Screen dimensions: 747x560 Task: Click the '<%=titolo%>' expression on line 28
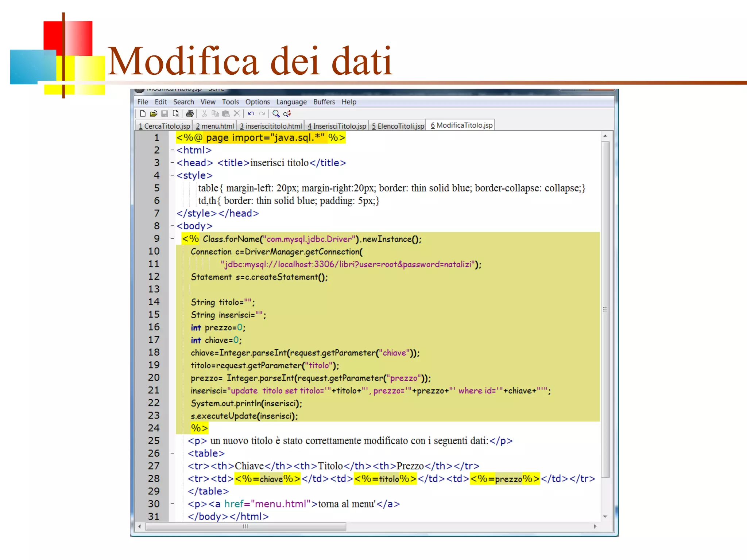tap(385, 479)
